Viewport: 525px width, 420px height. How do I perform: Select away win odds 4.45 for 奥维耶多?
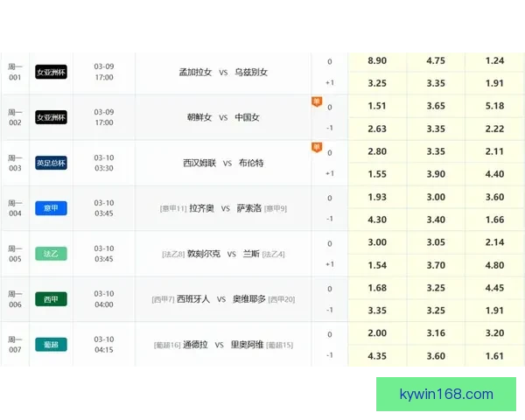tap(494, 288)
